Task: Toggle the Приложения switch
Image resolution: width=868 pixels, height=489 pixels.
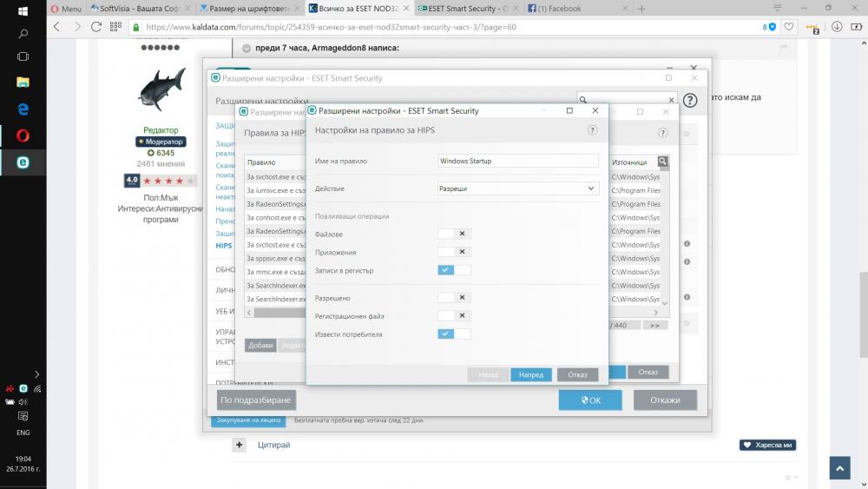Action: (x=454, y=252)
